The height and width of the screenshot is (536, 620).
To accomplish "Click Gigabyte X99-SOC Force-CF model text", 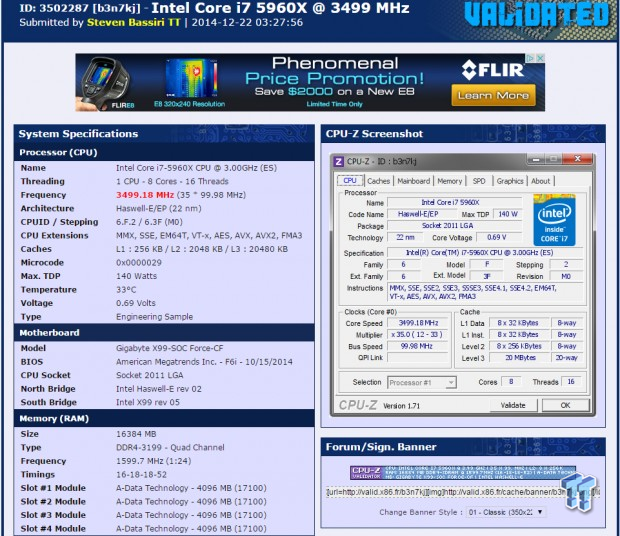I will 170,348.
